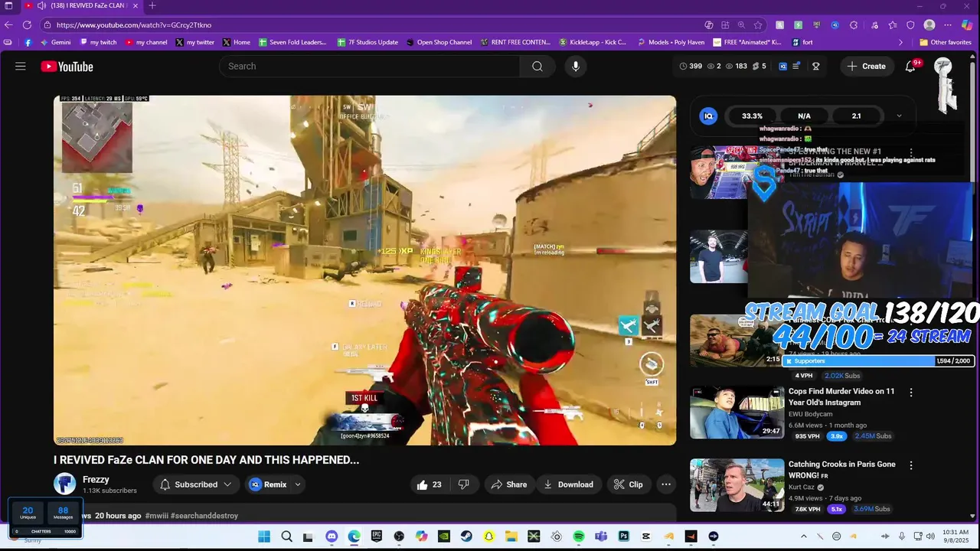The width and height of the screenshot is (980, 551).
Task: Open YouTube notifications bell
Action: (910, 67)
